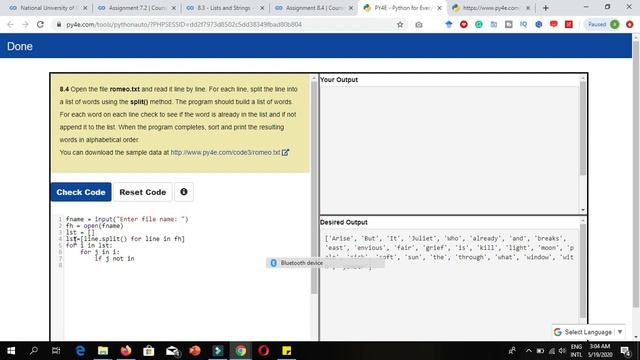Open Chrome from the taskbar
This screenshot has width=640, height=360.
click(x=241, y=351)
